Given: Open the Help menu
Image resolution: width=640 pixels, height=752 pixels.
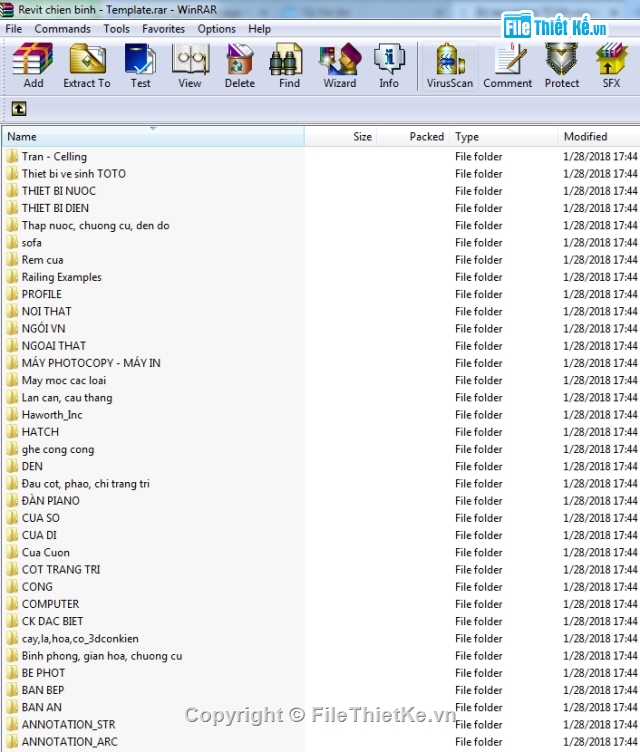Looking at the screenshot, I should tap(259, 29).
